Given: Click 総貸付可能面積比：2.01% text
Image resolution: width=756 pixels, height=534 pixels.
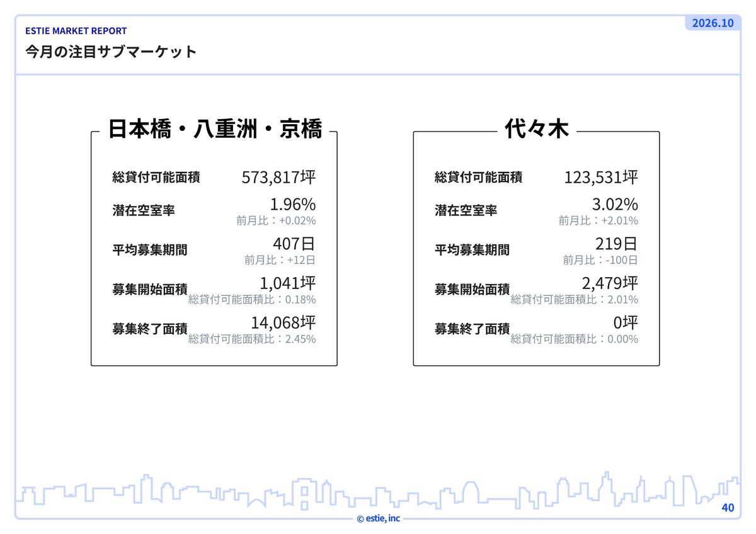Looking at the screenshot, I should 575,299.
